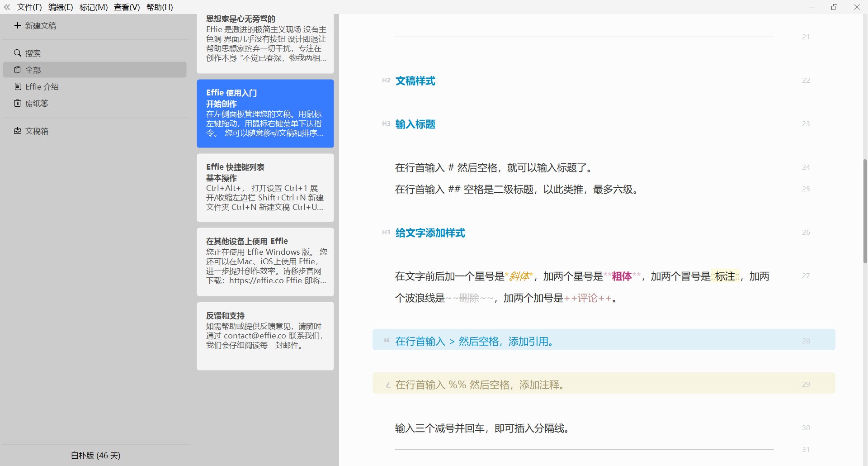Restore down the Effie window

(x=834, y=7)
